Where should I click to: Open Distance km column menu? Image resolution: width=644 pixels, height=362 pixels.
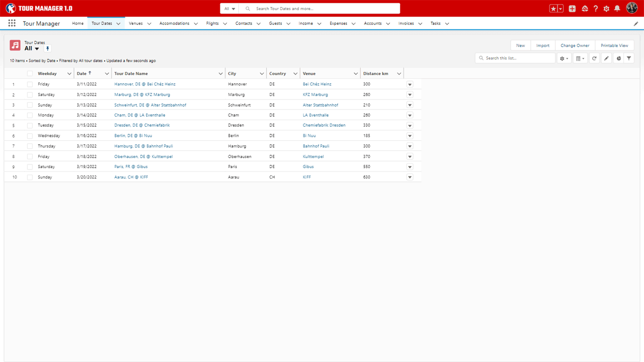tap(399, 74)
